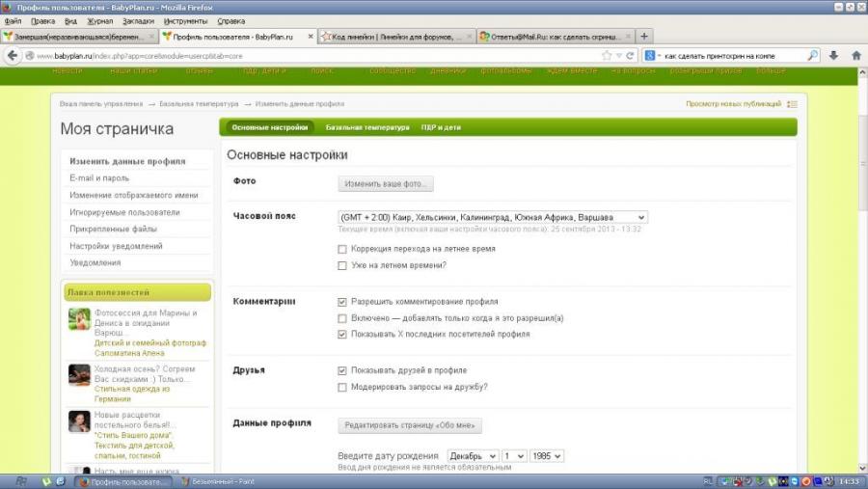The image size is (868, 489).
Task: Click the bookmark star in address bar
Action: (x=607, y=55)
